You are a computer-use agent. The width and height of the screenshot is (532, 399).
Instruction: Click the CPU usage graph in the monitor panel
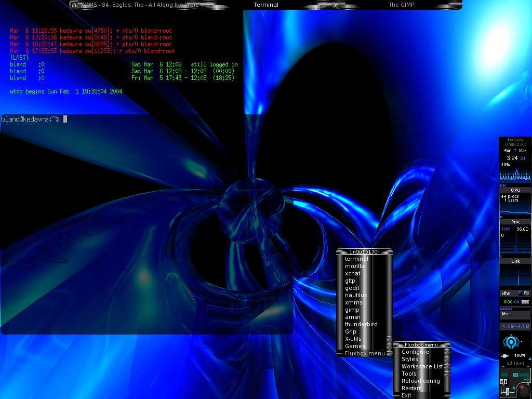pos(515,176)
